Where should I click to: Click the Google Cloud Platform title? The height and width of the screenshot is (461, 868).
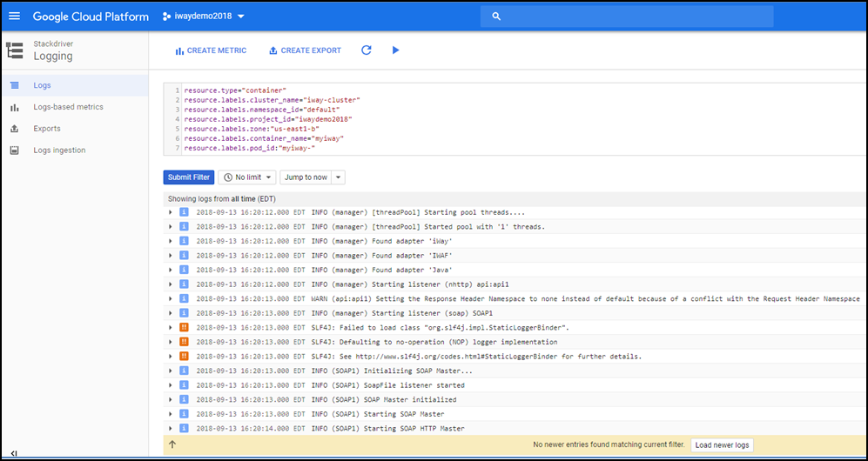(91, 17)
